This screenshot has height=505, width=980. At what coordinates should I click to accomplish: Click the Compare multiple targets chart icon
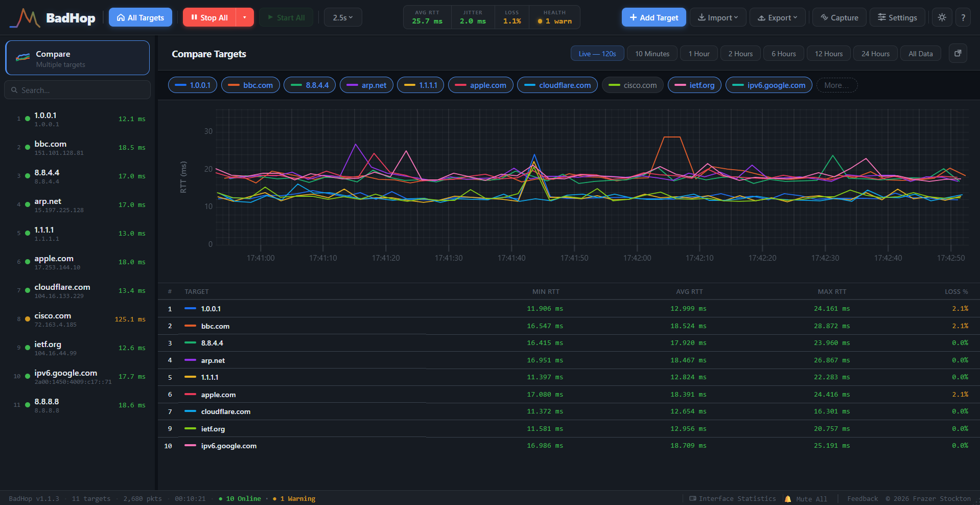22,58
